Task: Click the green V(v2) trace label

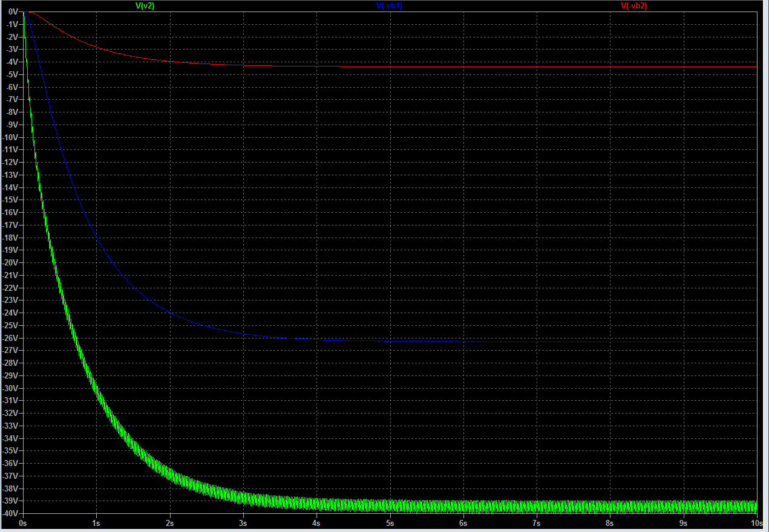Action: click(x=145, y=5)
